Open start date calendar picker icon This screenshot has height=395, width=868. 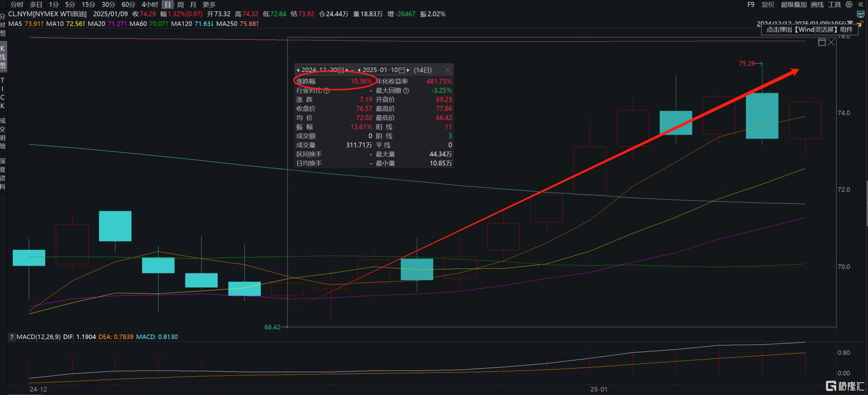[x=341, y=70]
